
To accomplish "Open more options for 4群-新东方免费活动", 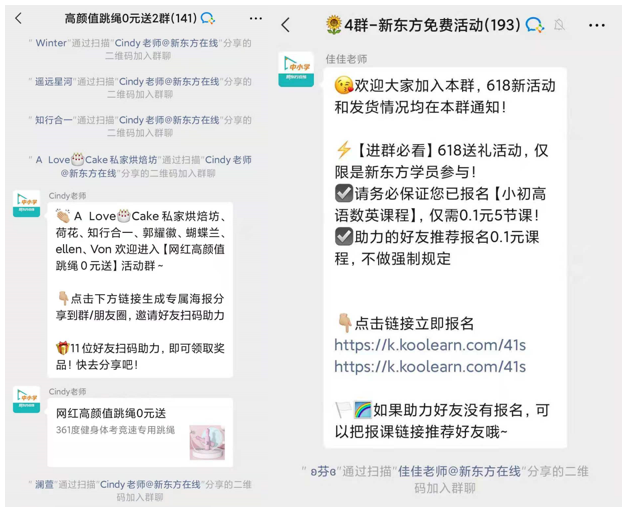I will point(597,25).
